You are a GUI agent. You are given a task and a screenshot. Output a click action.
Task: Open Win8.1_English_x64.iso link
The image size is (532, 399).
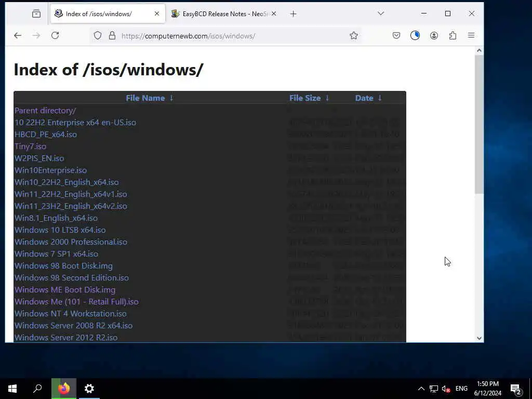click(56, 218)
